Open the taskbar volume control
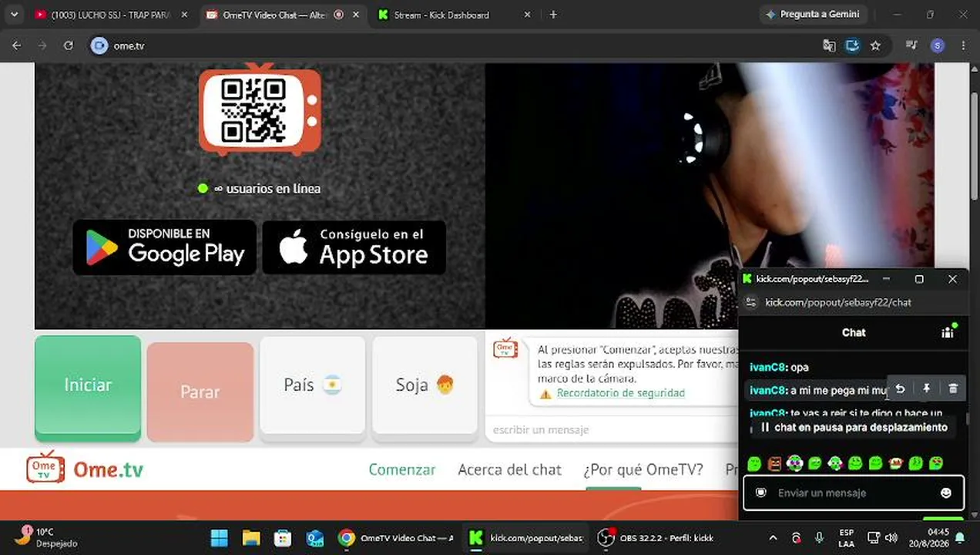The image size is (980, 555). tap(891, 538)
